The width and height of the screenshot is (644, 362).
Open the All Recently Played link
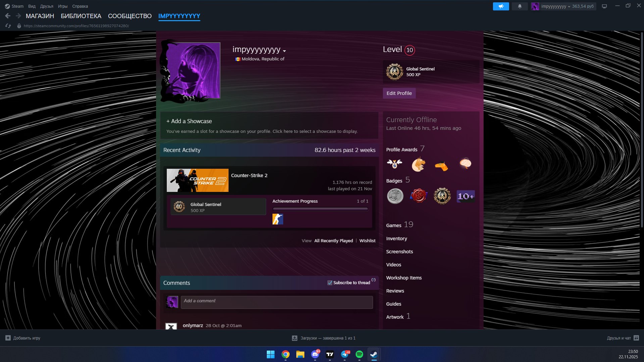pyautogui.click(x=333, y=241)
